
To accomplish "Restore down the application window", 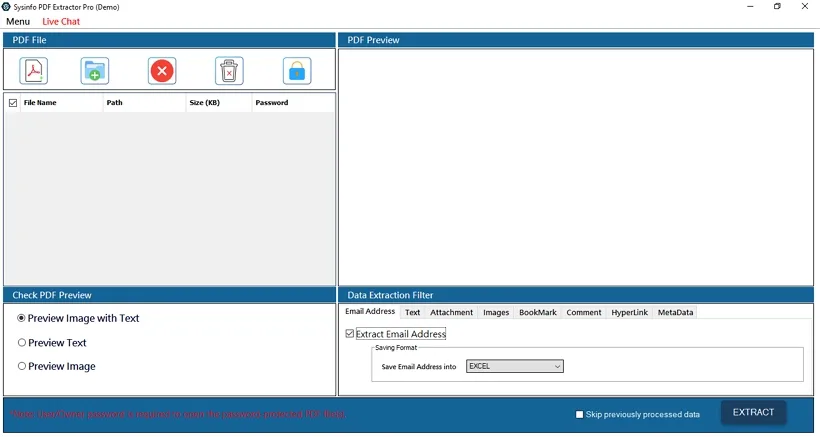I will click(x=777, y=7).
